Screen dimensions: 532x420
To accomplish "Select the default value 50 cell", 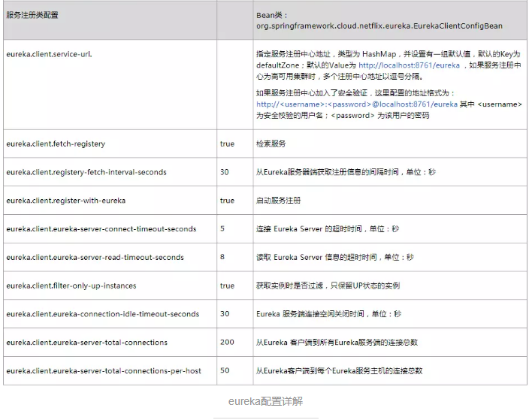I will point(225,370).
